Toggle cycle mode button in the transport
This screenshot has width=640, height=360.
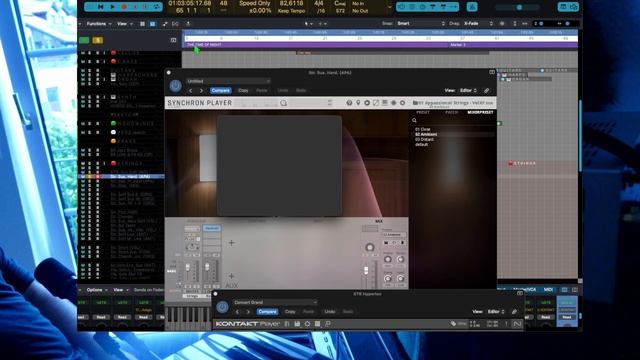(157, 7)
